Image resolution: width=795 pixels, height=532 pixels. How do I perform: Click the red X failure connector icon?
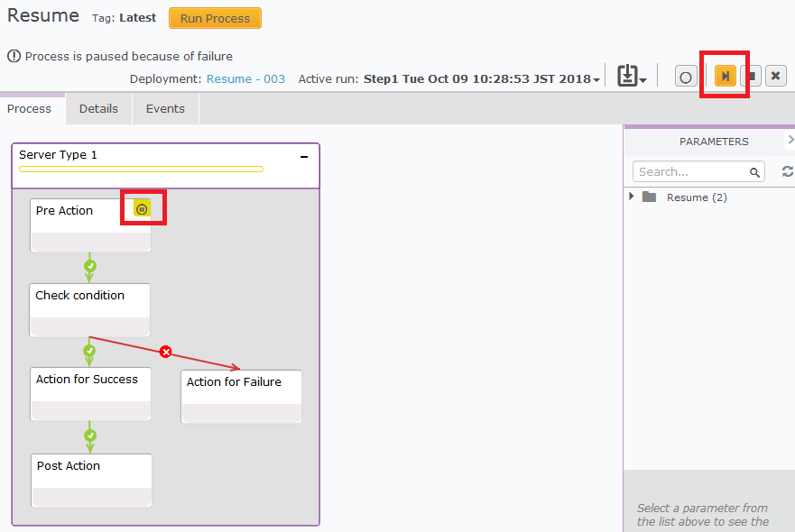tap(165, 352)
